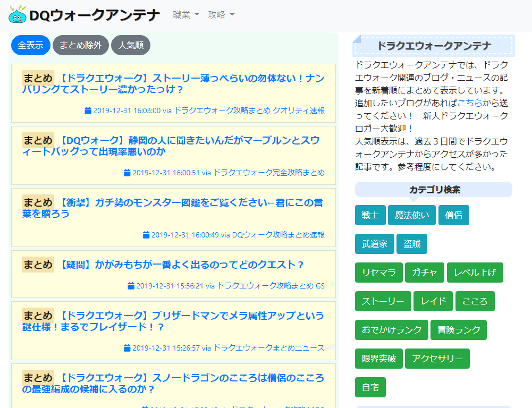The image size is (532, 408).
Task: Select the 戦士 category tag
Action: (370, 215)
